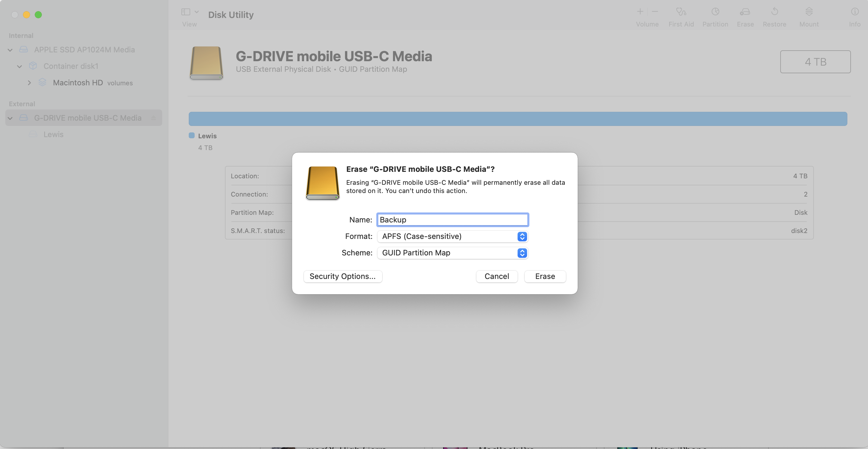Eject G-DRIVE using sidebar eject icon
The height and width of the screenshot is (449, 868).
[153, 118]
